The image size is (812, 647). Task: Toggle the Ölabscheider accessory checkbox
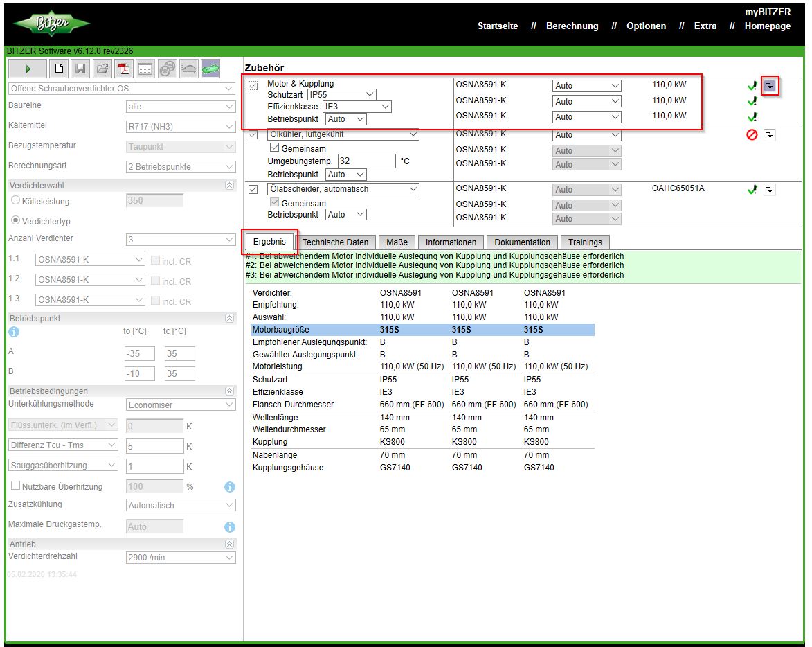(x=253, y=189)
